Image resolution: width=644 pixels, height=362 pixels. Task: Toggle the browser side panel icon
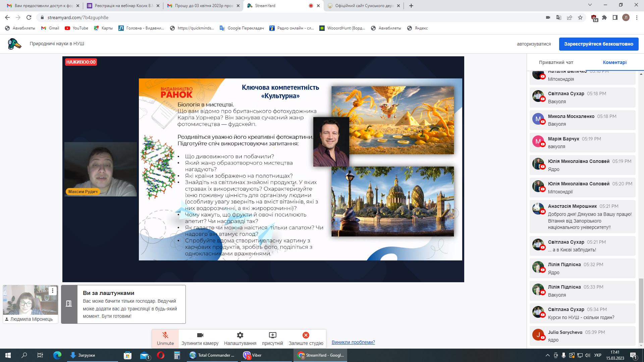[x=615, y=17]
